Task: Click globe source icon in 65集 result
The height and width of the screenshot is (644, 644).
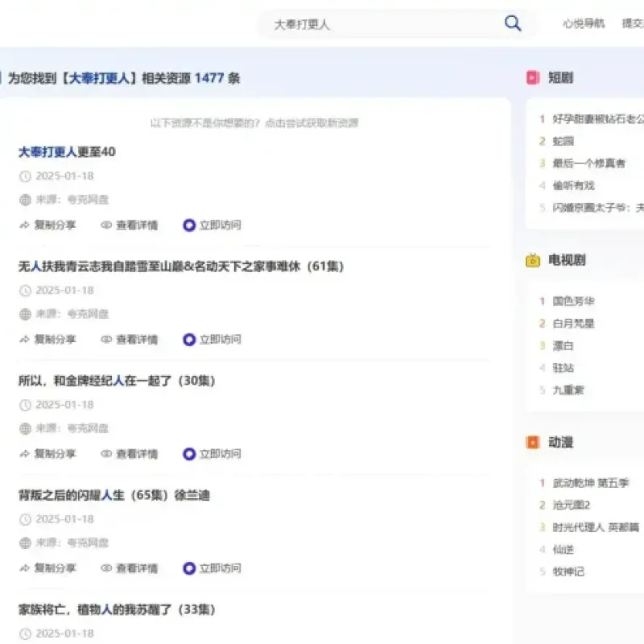Action: click(25, 543)
